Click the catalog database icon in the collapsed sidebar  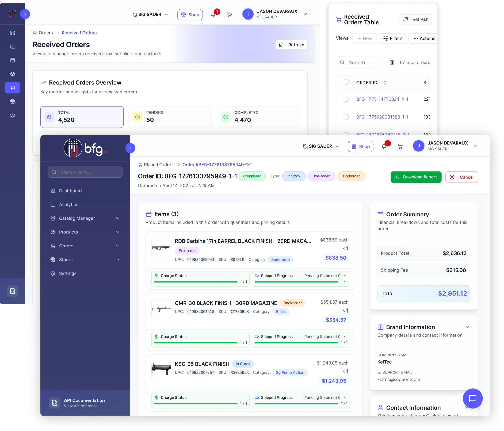(x=13, y=60)
